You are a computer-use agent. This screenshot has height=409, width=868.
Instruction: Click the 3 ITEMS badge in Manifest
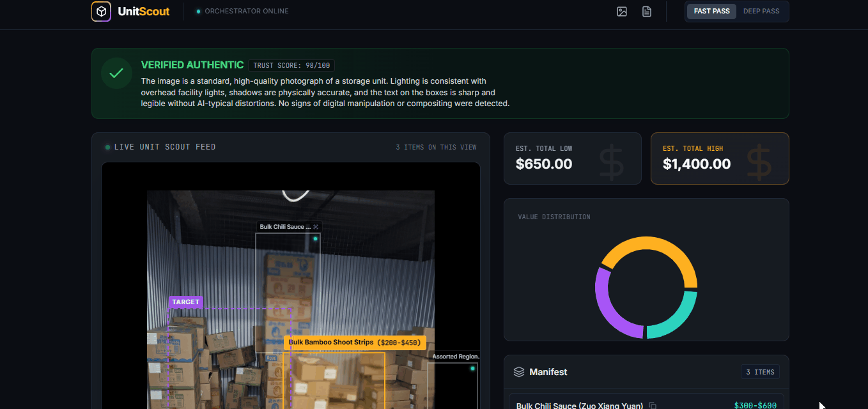click(760, 372)
